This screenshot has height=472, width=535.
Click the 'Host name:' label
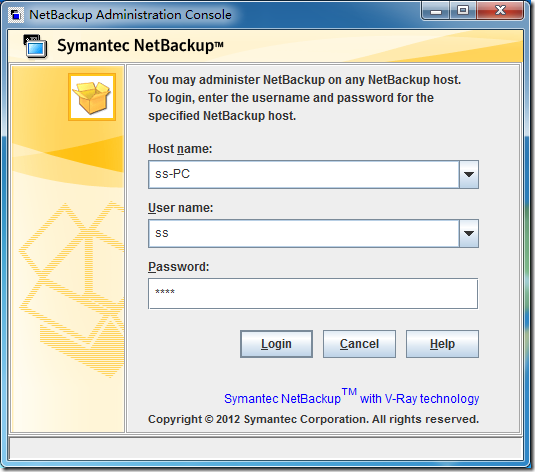(180, 149)
